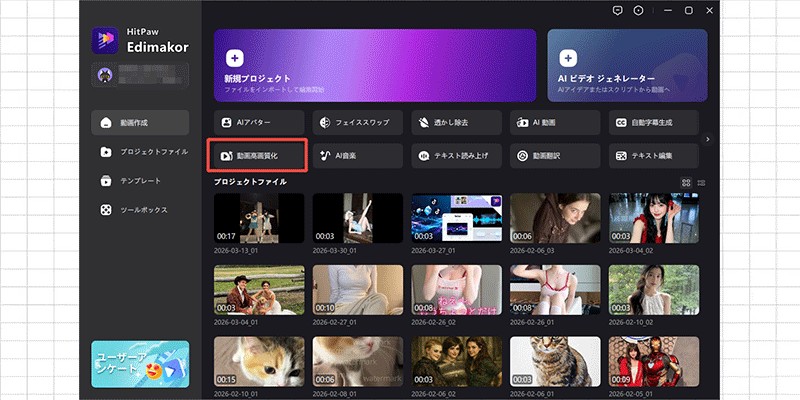
Task: Open the feedback message icon in title bar
Action: coord(617,10)
